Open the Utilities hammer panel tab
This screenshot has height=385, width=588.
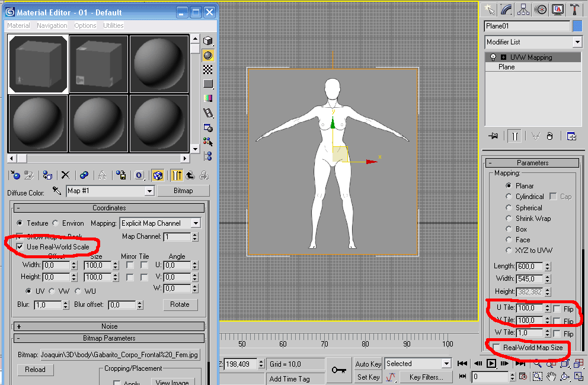574,9
